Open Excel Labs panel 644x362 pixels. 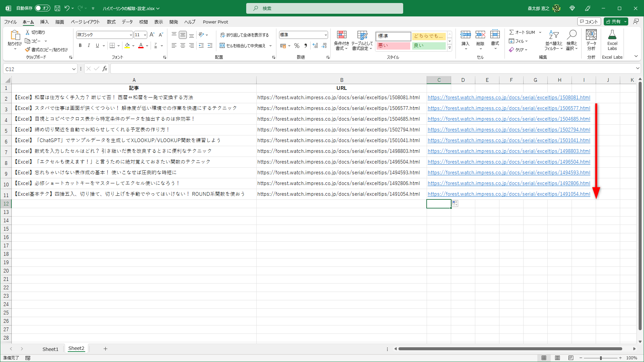pos(612,40)
